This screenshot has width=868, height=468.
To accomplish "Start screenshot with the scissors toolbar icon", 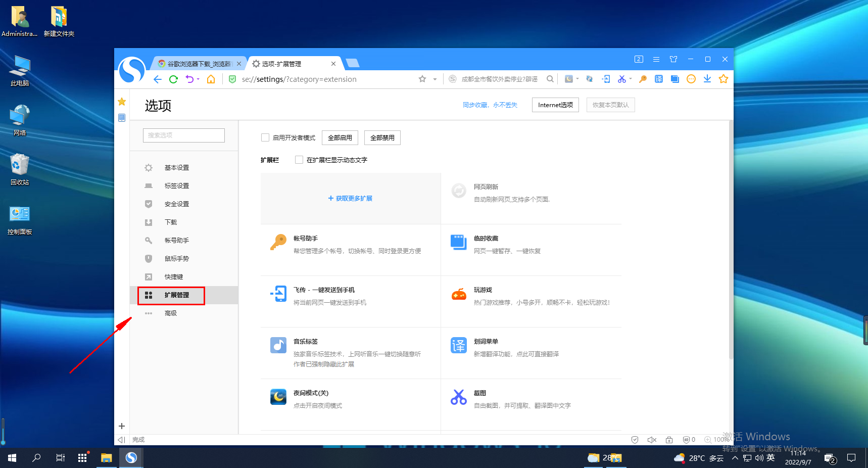I will pyautogui.click(x=621, y=79).
